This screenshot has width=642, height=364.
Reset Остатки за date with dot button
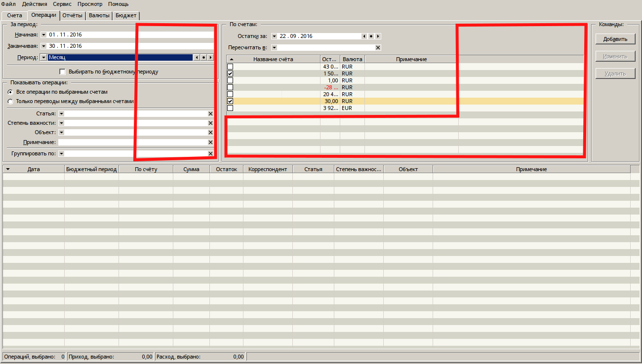tap(371, 36)
